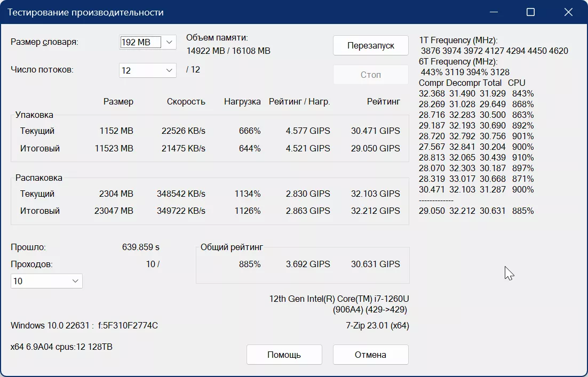Click the unpacking current speed 348542 KB/s
The image size is (588, 377).
181,194
